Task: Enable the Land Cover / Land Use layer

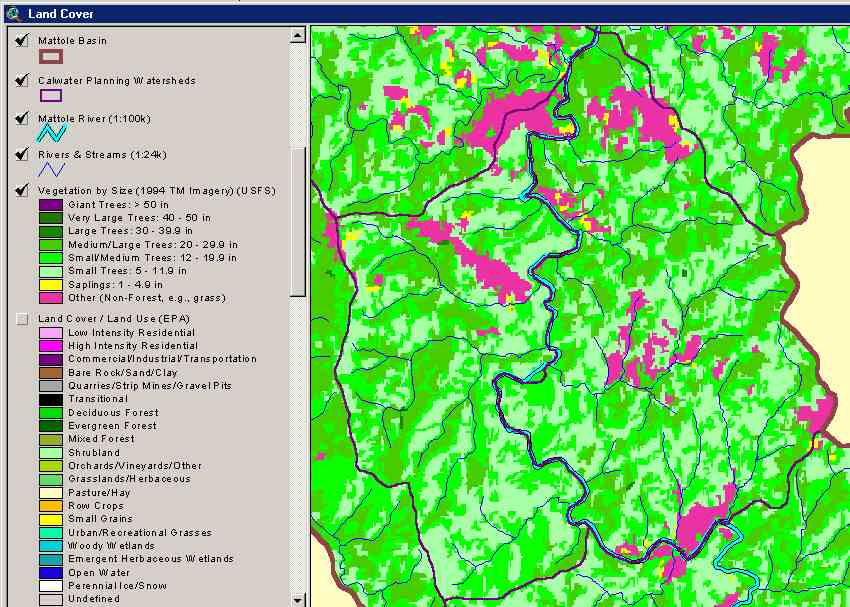Action: (22, 319)
